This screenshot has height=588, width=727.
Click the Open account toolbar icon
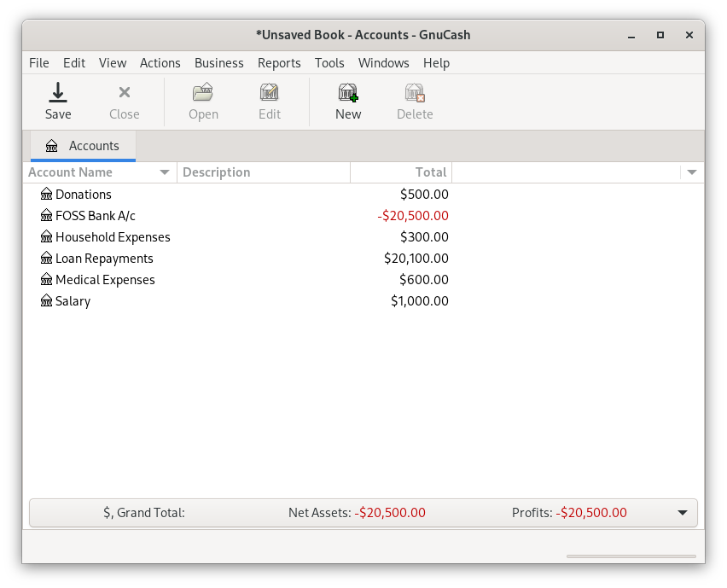(202, 101)
